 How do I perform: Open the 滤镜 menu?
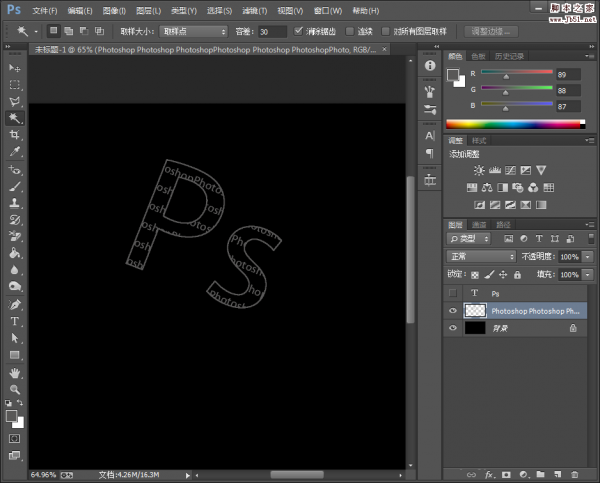[x=255, y=10]
